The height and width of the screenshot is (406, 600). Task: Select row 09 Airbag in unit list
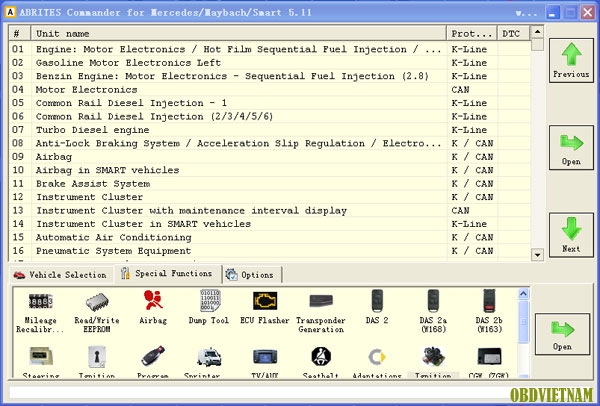click(x=270, y=157)
